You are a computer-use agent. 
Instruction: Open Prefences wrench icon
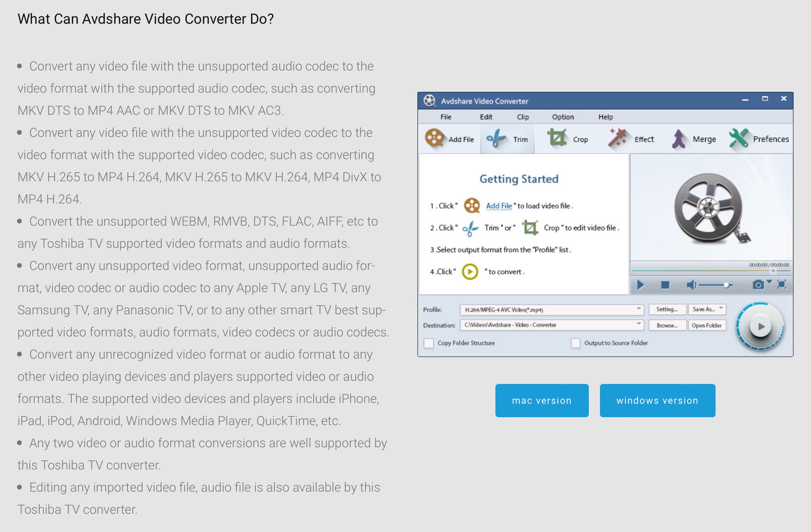pos(739,139)
